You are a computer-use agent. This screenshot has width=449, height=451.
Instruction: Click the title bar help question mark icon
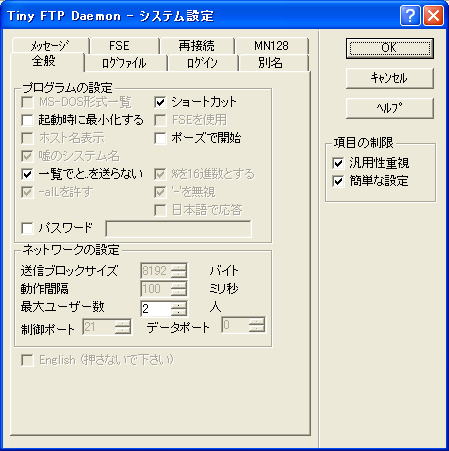pos(410,16)
